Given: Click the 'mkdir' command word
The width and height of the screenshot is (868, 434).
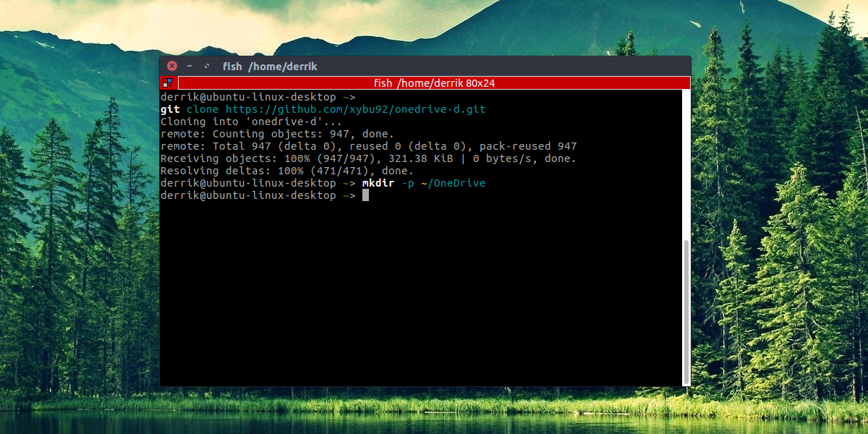Looking at the screenshot, I should pyautogui.click(x=378, y=183).
